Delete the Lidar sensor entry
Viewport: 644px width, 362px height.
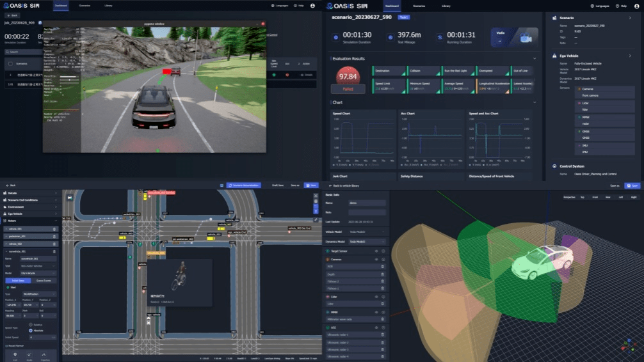pyautogui.click(x=382, y=304)
